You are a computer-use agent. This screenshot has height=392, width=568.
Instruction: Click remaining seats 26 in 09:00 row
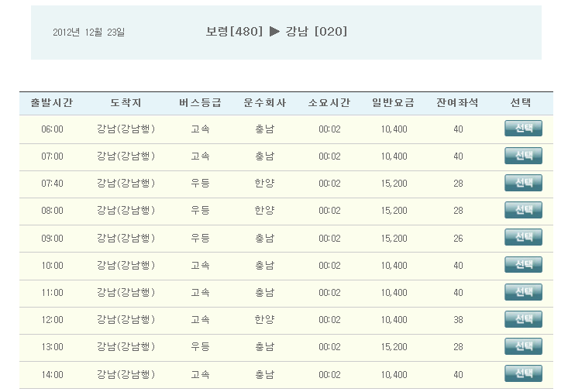coord(458,239)
